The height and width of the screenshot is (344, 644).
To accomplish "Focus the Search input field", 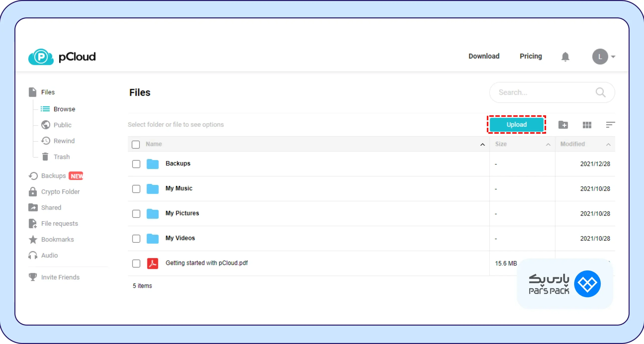I will click(x=552, y=92).
